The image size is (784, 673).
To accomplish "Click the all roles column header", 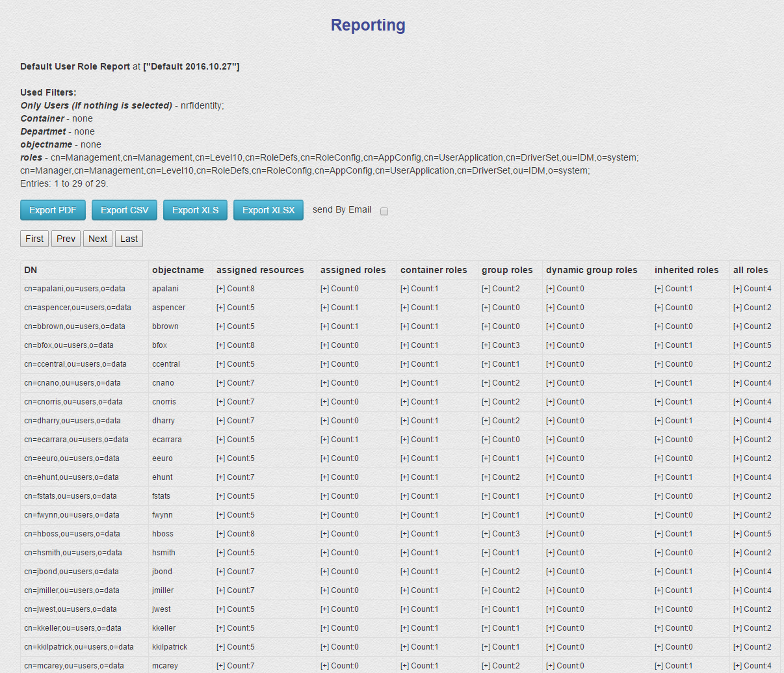I will [x=750, y=270].
